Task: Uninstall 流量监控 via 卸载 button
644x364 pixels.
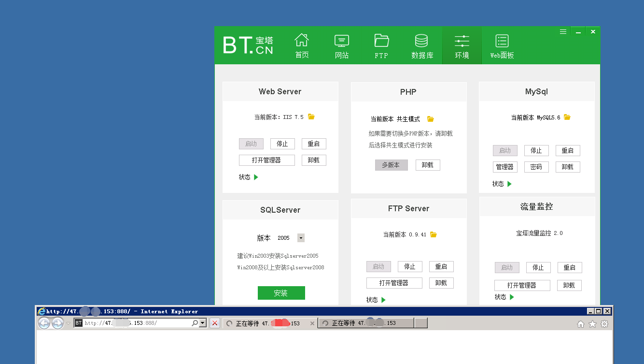Action: pos(569,285)
